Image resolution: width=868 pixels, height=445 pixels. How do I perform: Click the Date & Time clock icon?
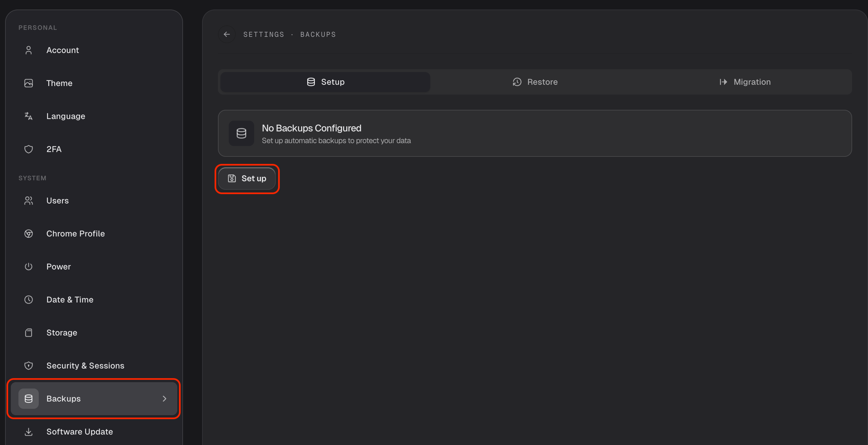pos(29,300)
